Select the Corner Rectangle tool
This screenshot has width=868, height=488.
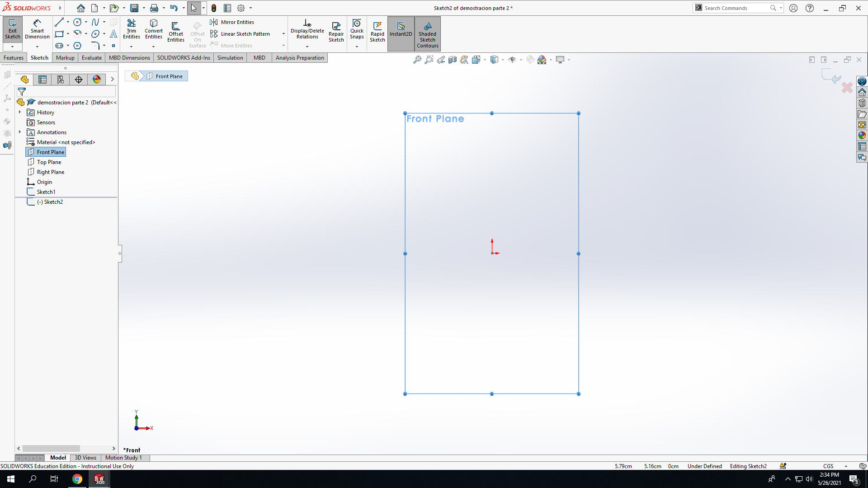59,34
